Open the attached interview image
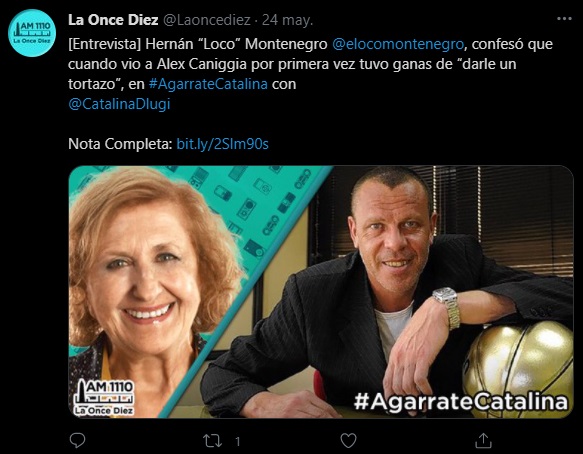 click(x=321, y=292)
